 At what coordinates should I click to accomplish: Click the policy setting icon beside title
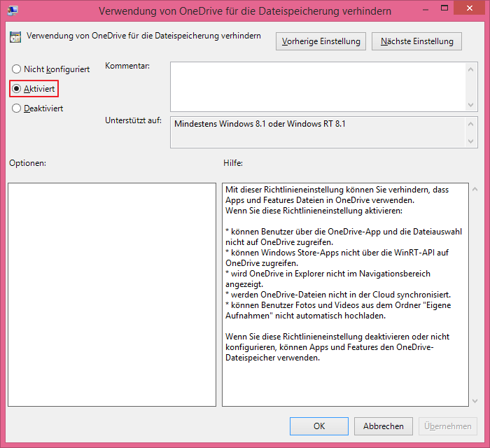point(15,37)
